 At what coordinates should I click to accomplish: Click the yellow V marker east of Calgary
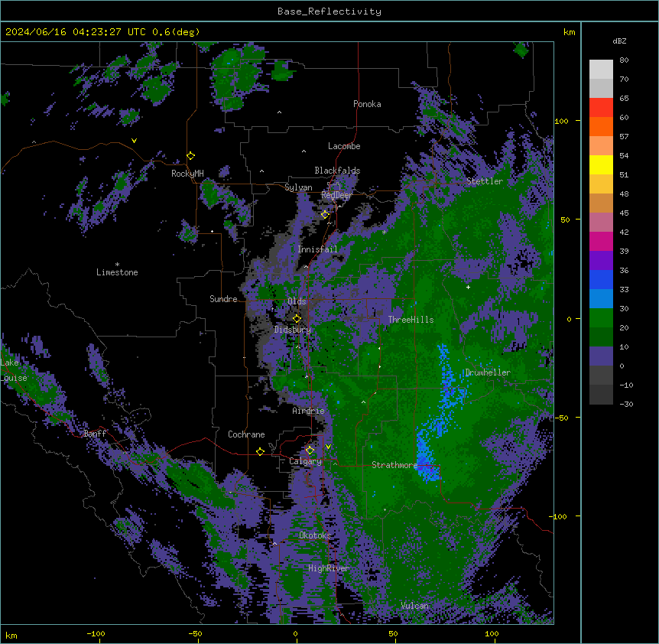[328, 447]
